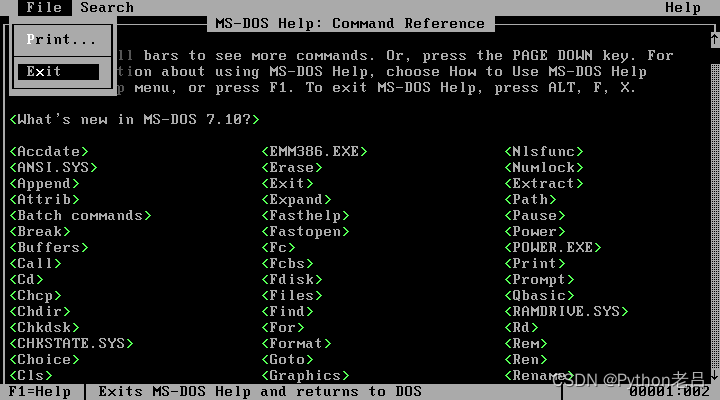Open the Fcbs command topic
The height and width of the screenshot is (400, 720).
[x=287, y=264]
